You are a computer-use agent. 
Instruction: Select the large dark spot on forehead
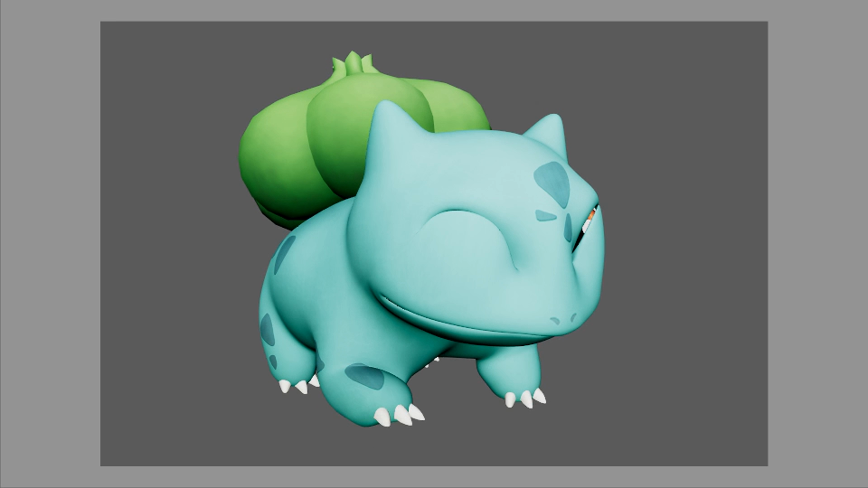point(552,181)
